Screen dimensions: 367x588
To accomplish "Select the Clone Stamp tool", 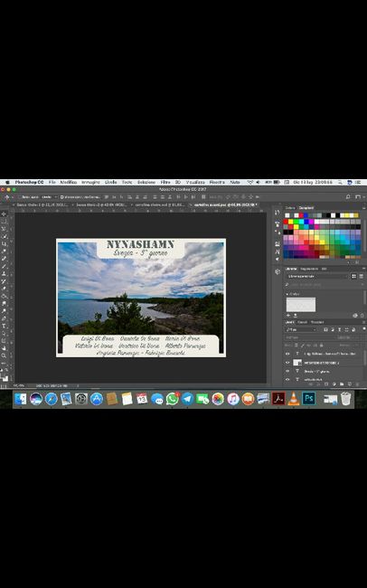I will [x=5, y=274].
